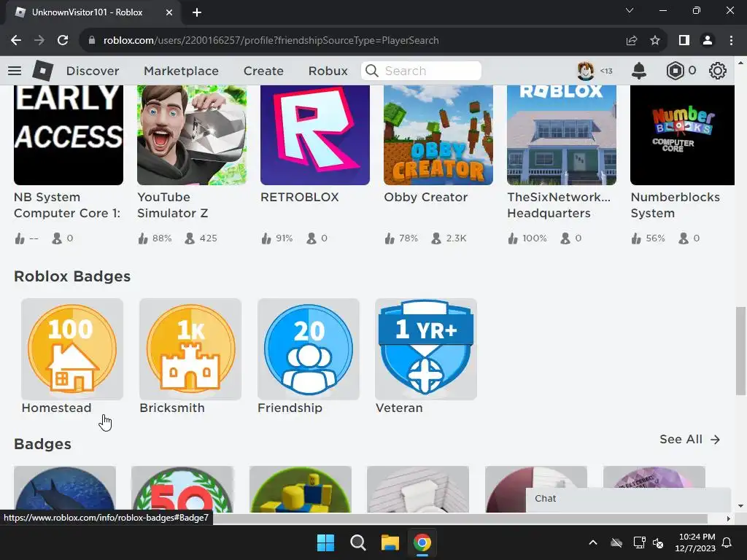This screenshot has width=747, height=560.
Task: Open the Bricksmith badge label link
Action: click(172, 408)
